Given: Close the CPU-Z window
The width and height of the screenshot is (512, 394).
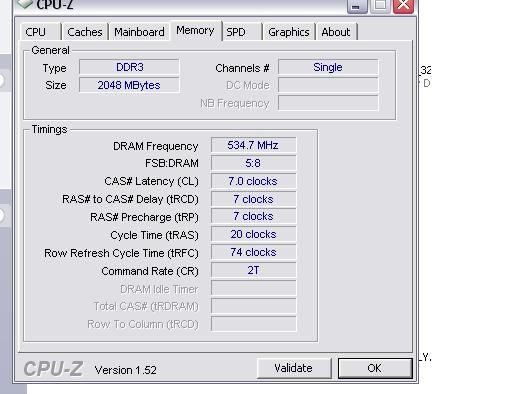Looking at the screenshot, I should (403, 6).
